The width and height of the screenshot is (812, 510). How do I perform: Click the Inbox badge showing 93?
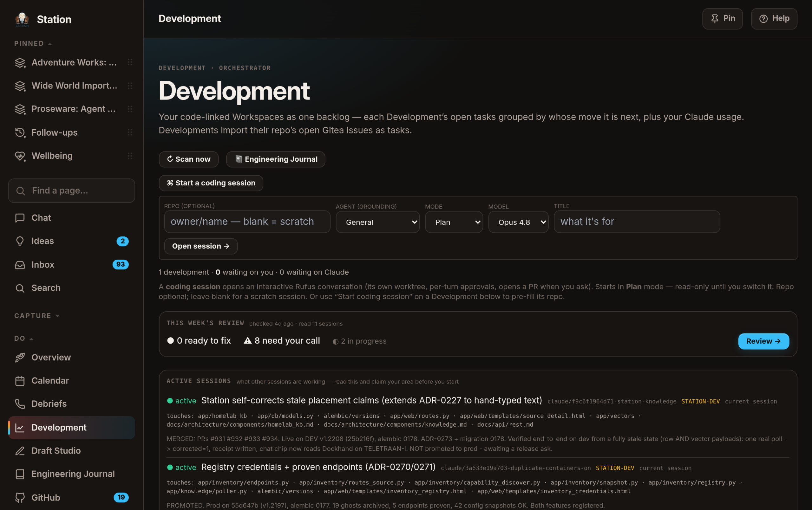coord(121,264)
